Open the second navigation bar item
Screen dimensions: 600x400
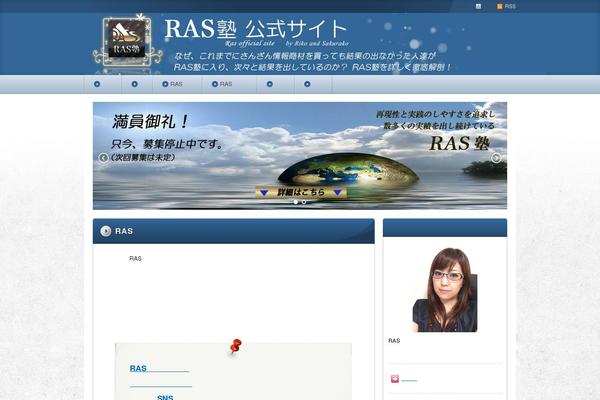click(137, 84)
